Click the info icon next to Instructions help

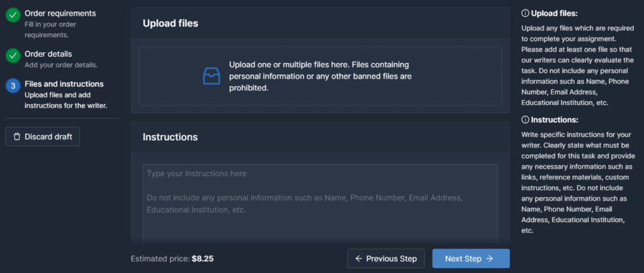pyautogui.click(x=525, y=120)
